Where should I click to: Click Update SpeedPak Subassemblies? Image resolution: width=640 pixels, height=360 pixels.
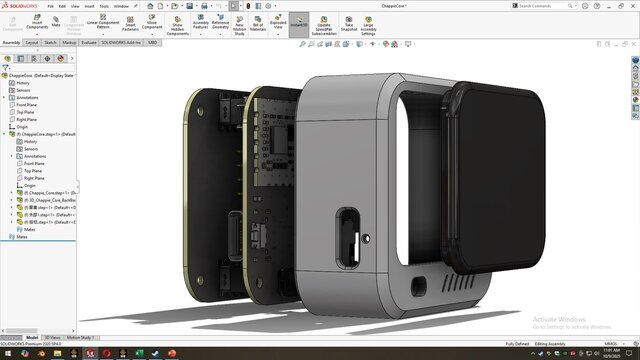pyautogui.click(x=324, y=26)
